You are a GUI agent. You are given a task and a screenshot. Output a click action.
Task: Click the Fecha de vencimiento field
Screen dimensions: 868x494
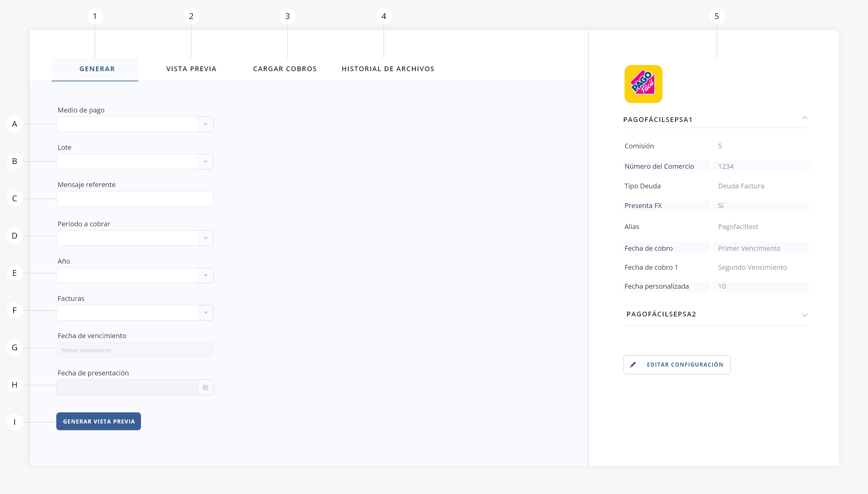point(135,350)
